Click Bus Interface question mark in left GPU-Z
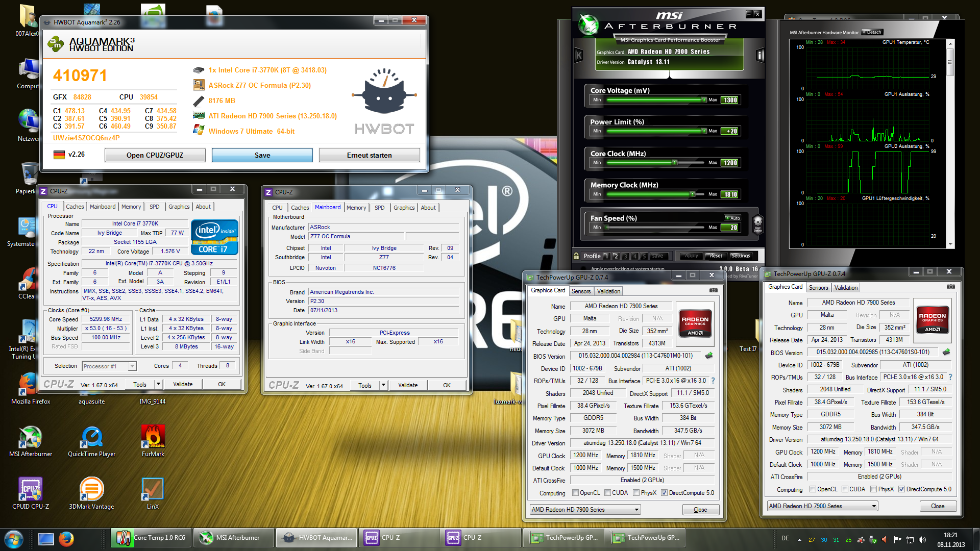 pos(713,381)
